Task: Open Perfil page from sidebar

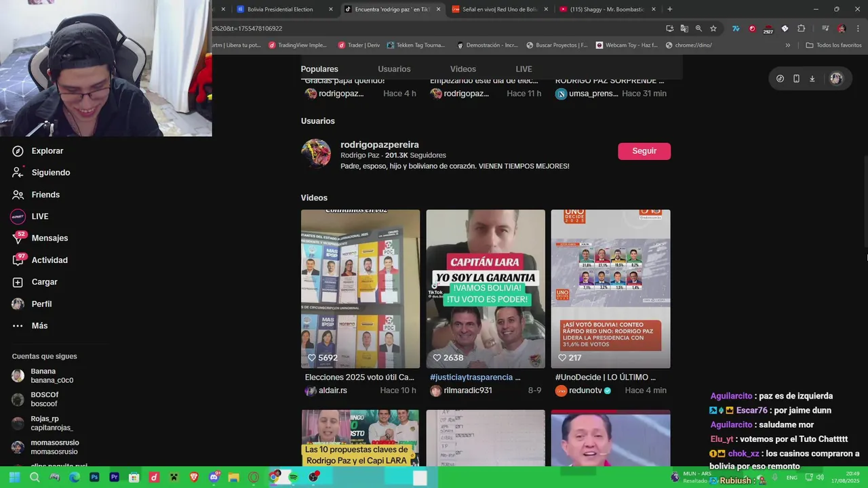Action: click(x=32, y=304)
